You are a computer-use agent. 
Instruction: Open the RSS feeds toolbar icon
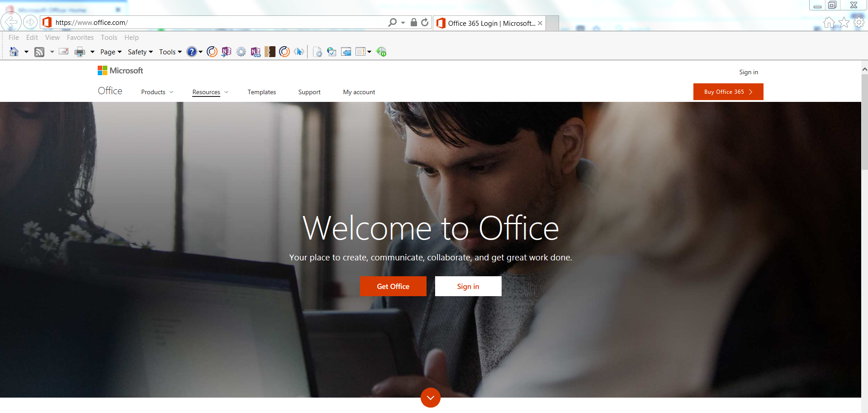pyautogui.click(x=40, y=52)
